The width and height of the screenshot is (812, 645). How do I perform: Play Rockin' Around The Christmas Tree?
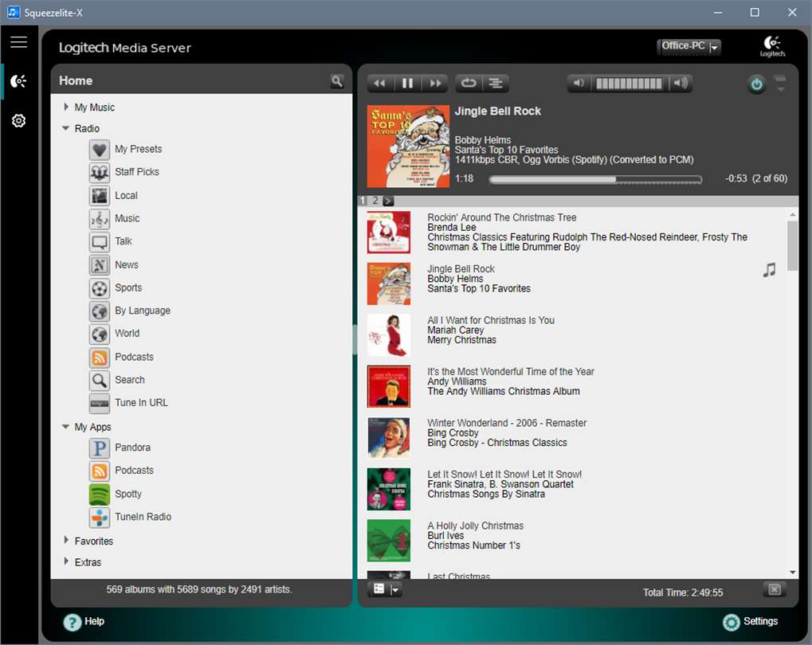pyautogui.click(x=502, y=217)
